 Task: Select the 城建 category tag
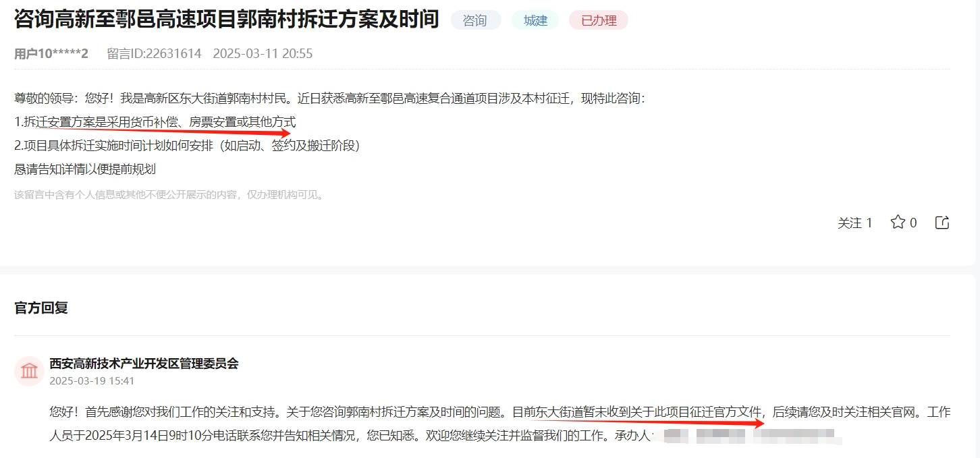pos(535,21)
